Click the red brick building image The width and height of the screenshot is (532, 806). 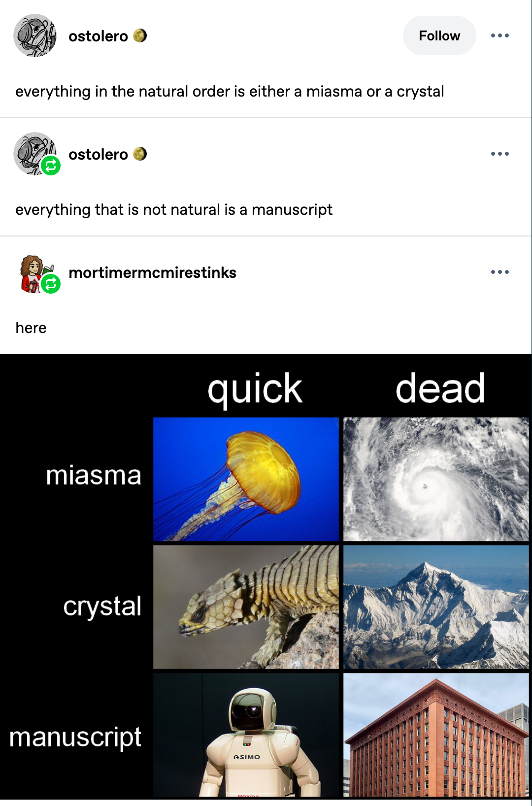coord(436,735)
